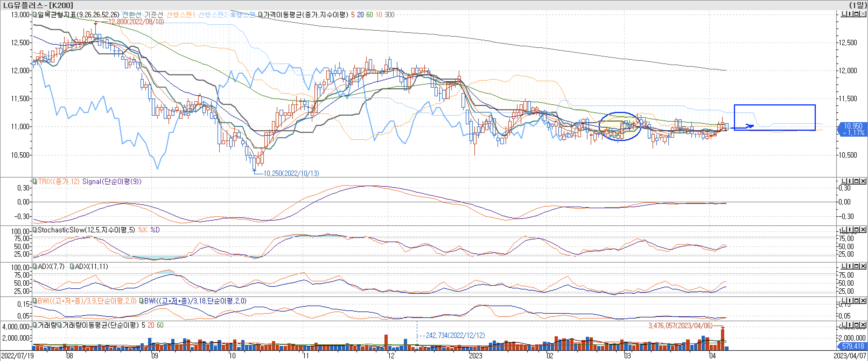Viewport: 868px width, 361px height.
Task: Click the bar-shaped button in BWI panel header
Action: pyautogui.click(x=851, y=300)
